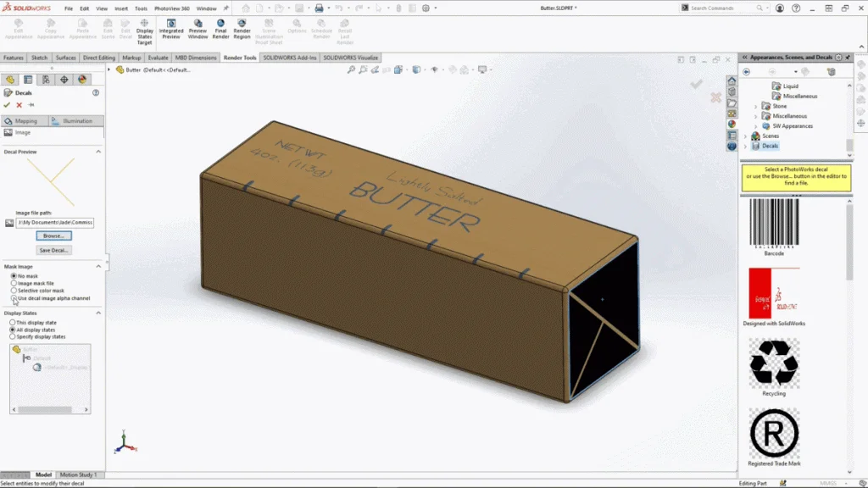
Task: Expand the Stone appearance folder
Action: (x=755, y=106)
